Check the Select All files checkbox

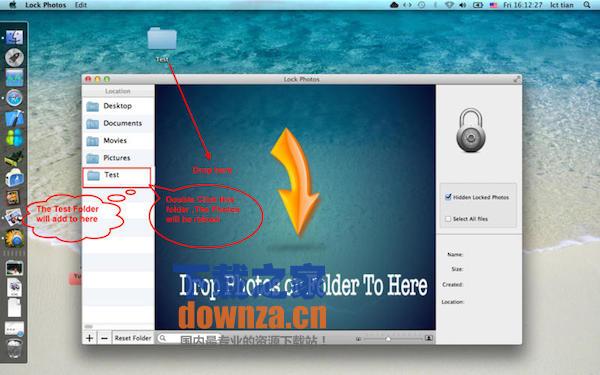click(x=448, y=219)
